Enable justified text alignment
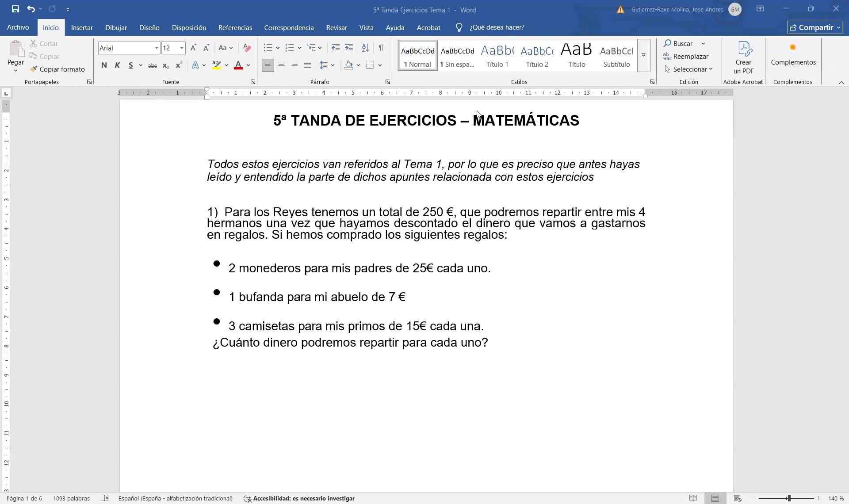The width and height of the screenshot is (849, 504). pyautogui.click(x=308, y=65)
